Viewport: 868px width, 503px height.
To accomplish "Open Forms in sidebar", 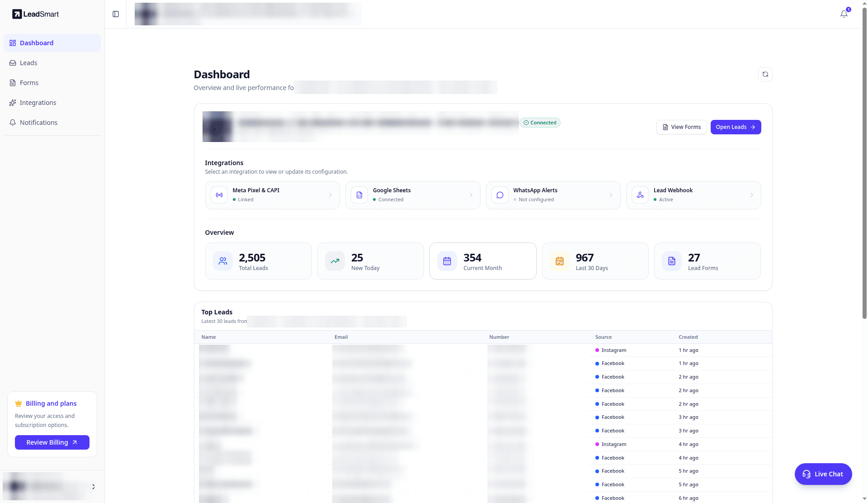I will (x=52, y=83).
